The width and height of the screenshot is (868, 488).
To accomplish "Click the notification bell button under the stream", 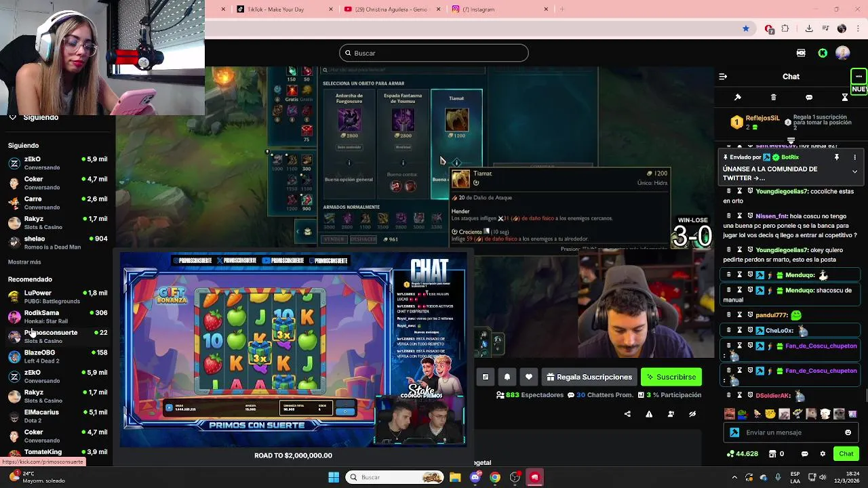I will 507,377.
